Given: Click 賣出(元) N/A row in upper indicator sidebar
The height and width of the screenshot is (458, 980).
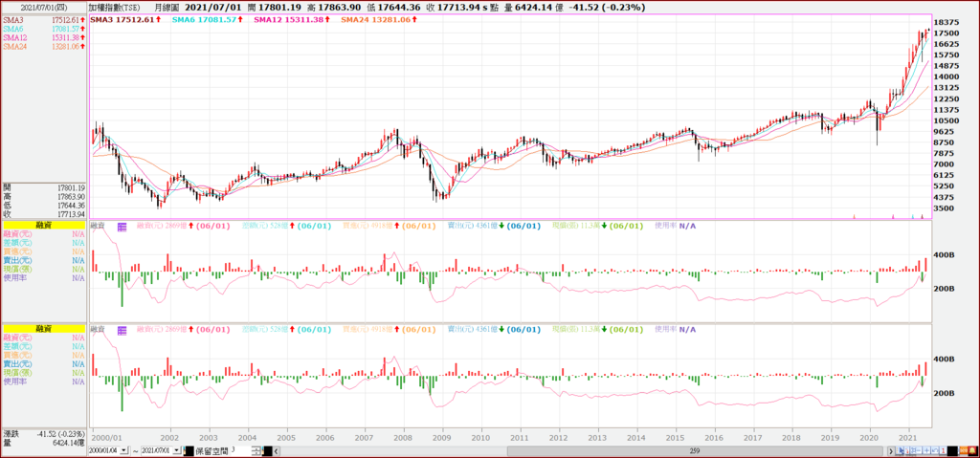Looking at the screenshot, I should click(x=44, y=261).
